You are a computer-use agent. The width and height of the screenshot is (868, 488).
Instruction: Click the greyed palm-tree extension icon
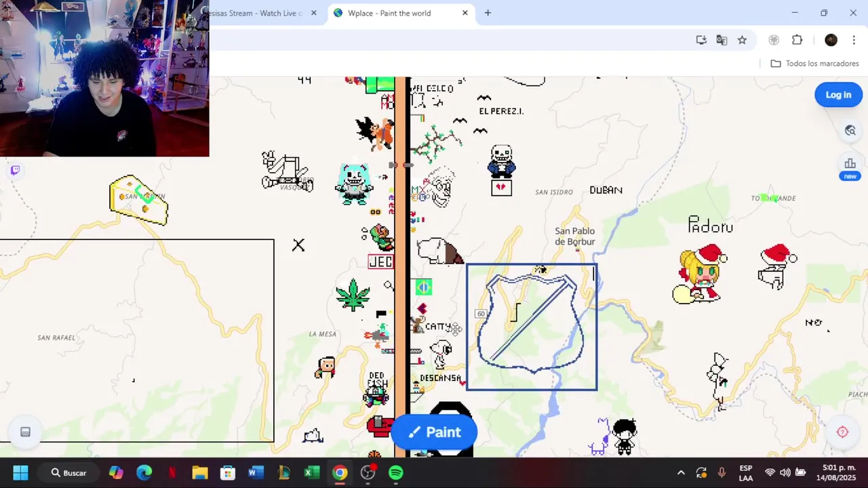[774, 40]
